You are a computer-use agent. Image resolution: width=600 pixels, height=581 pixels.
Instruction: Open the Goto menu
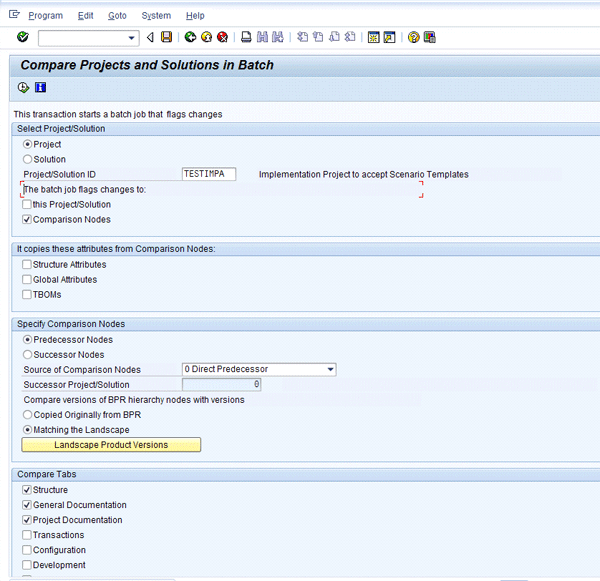117,16
